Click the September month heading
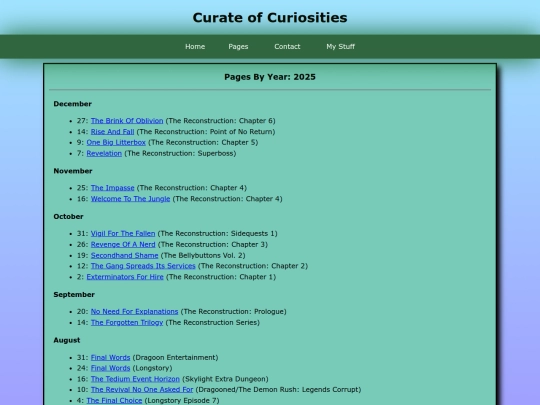Image resolution: width=540 pixels, height=405 pixels. [x=74, y=295]
